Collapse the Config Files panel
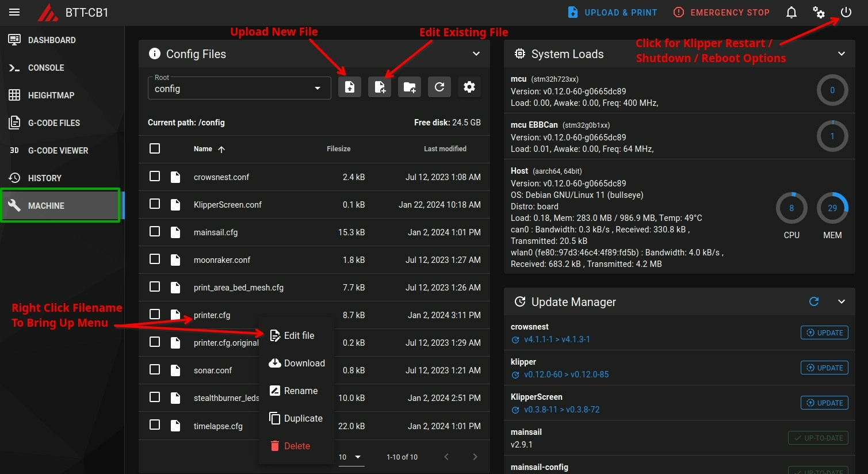The image size is (868, 474). (x=476, y=53)
